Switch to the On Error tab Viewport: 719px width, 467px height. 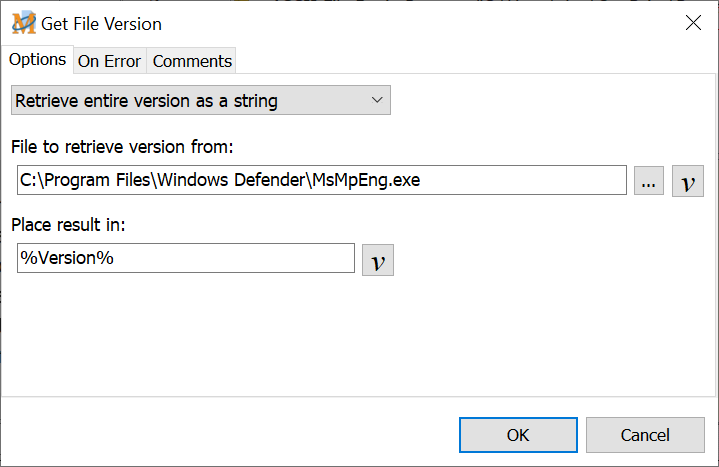109,61
